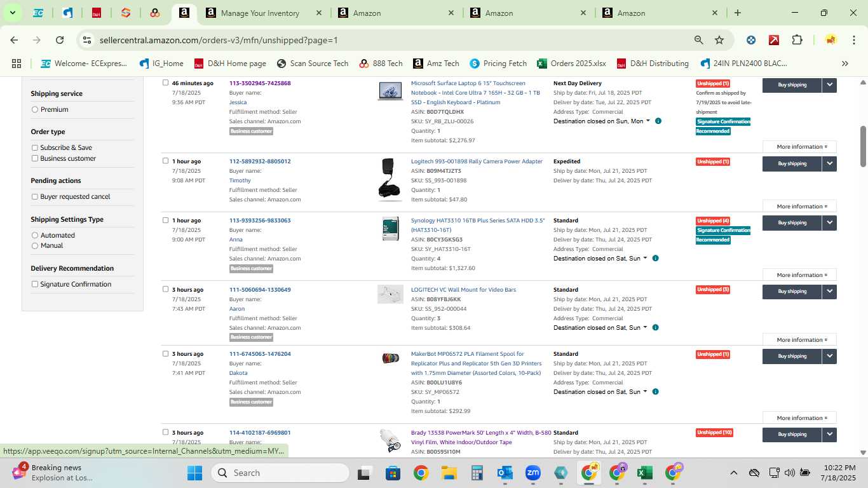The width and height of the screenshot is (868, 488).
Task: Click the browser address bar URL
Action: 219,40
